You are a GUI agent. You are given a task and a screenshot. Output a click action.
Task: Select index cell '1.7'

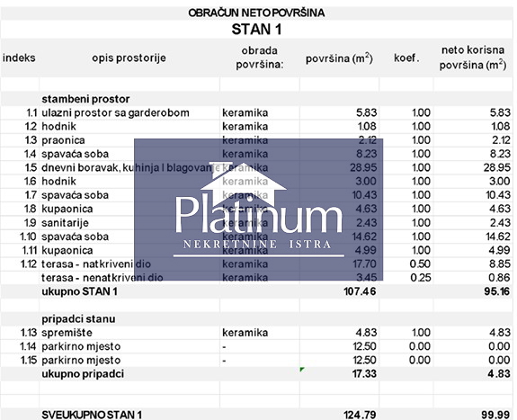pyautogui.click(x=31, y=195)
